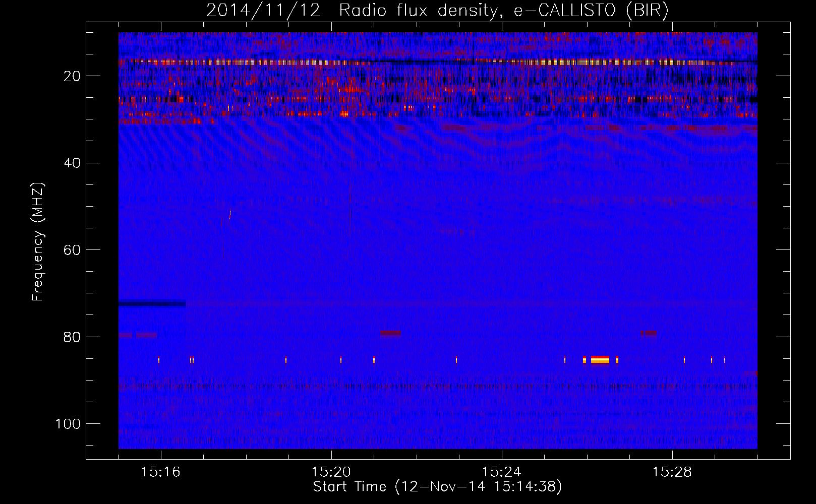Click the '40' frequency tick label
816x504 pixels.
click(73, 163)
